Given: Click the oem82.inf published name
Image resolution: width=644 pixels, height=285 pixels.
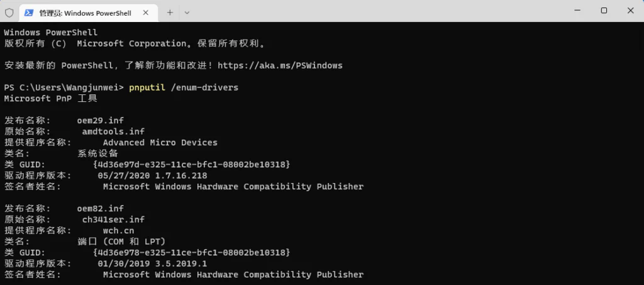Looking at the screenshot, I should pyautogui.click(x=100, y=208).
